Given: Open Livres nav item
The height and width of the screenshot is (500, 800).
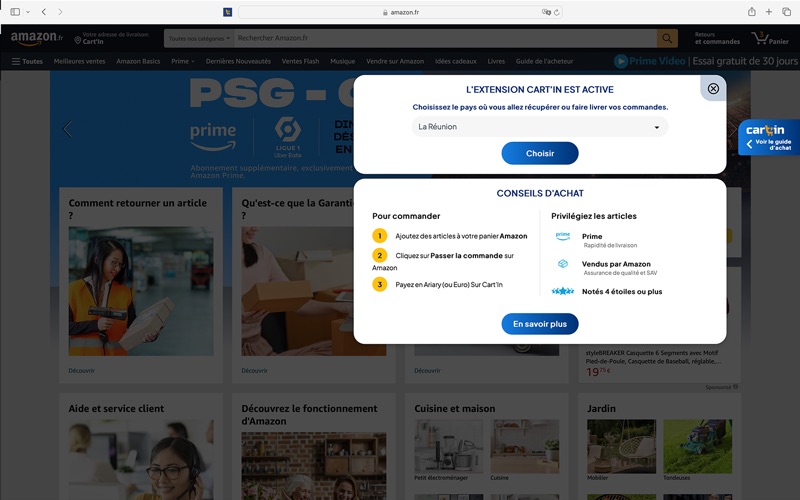Looking at the screenshot, I should point(496,61).
